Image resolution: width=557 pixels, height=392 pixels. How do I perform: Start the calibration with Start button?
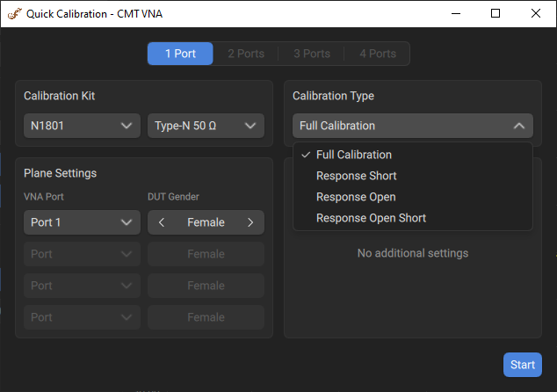(522, 365)
